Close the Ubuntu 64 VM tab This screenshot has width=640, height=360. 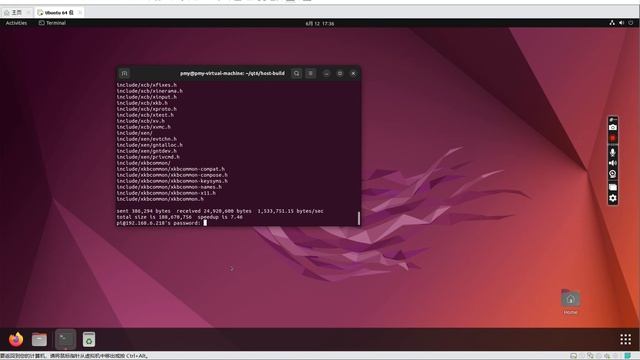click(80, 13)
